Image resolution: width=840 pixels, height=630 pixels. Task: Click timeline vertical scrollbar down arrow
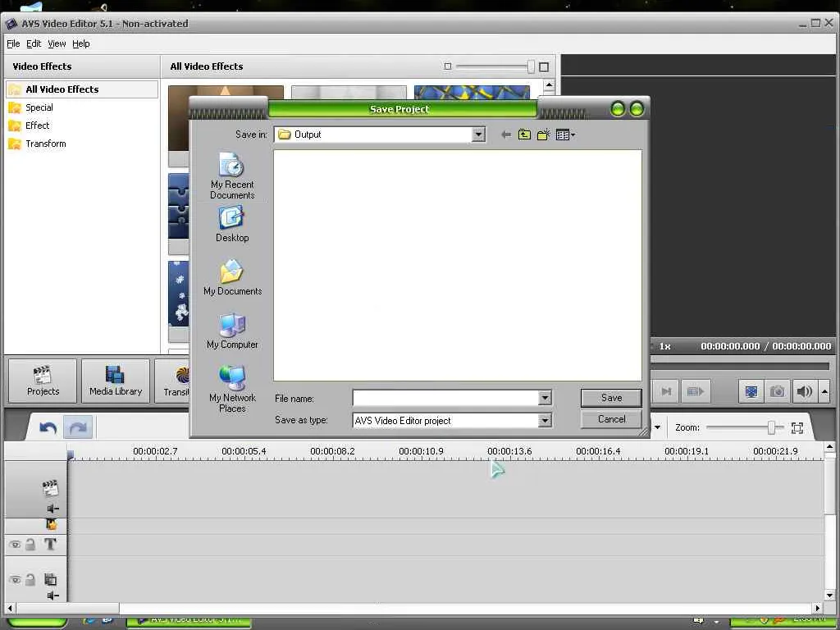coord(829,596)
